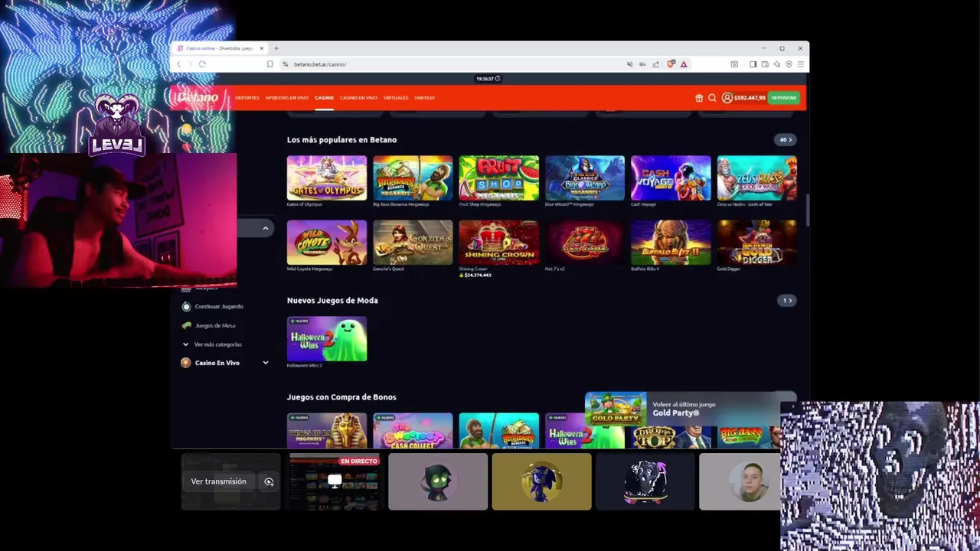Toggle the browser sidebar panel icon
The image size is (980, 551).
[753, 64]
